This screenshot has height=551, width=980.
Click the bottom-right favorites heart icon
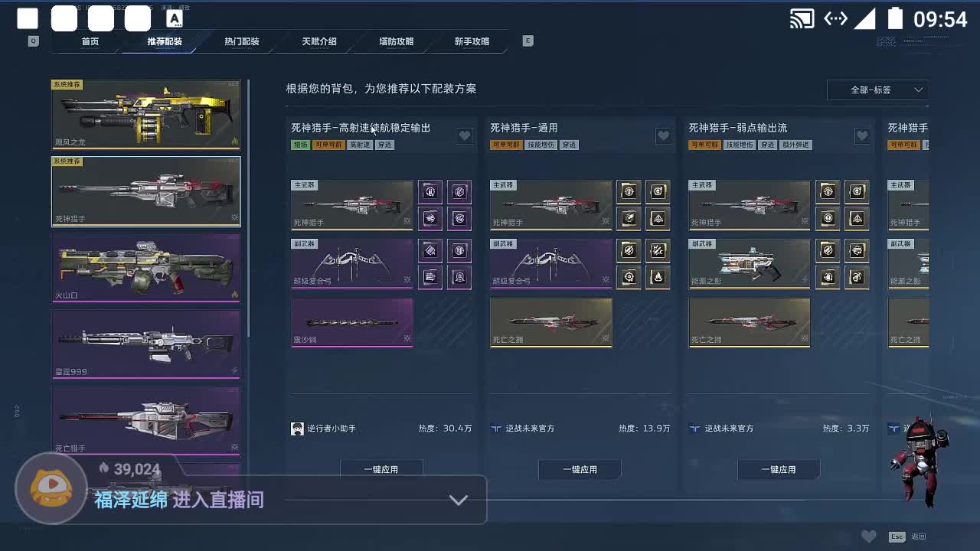coord(868,536)
